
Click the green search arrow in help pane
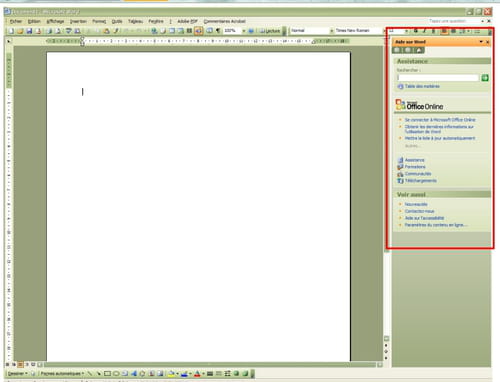(485, 78)
